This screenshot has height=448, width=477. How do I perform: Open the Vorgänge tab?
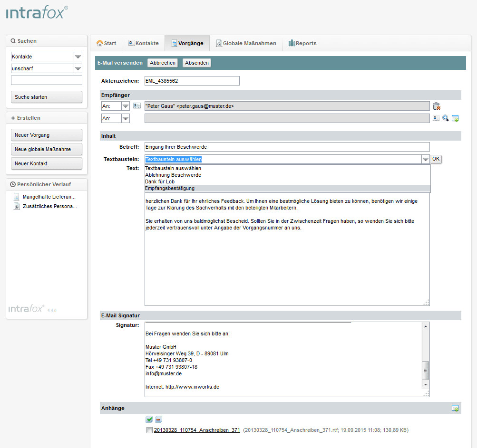point(187,43)
